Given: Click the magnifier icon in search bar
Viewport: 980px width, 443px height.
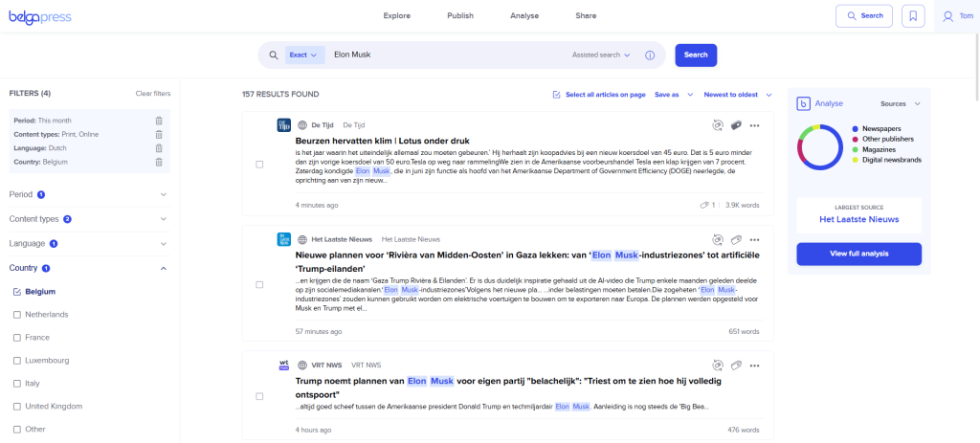Looking at the screenshot, I should pyautogui.click(x=273, y=55).
